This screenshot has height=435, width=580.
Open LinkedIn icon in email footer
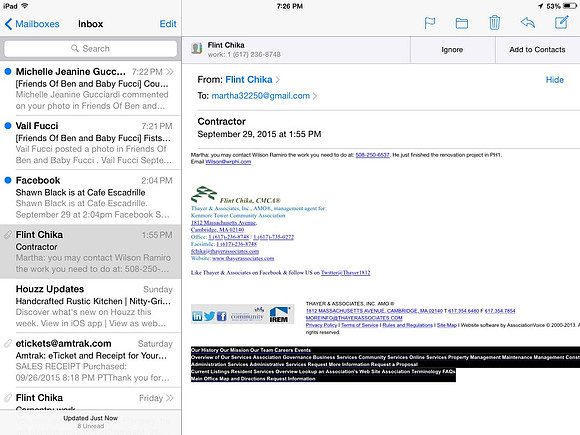[x=197, y=316]
